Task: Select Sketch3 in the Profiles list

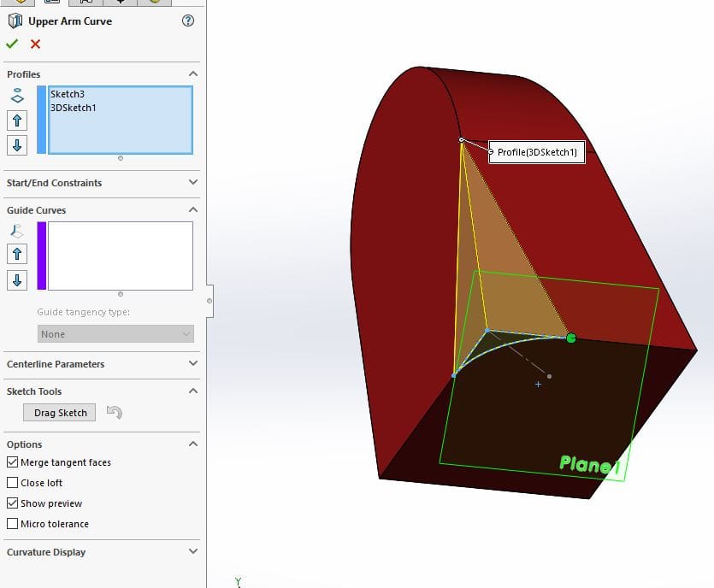Action: click(68, 94)
